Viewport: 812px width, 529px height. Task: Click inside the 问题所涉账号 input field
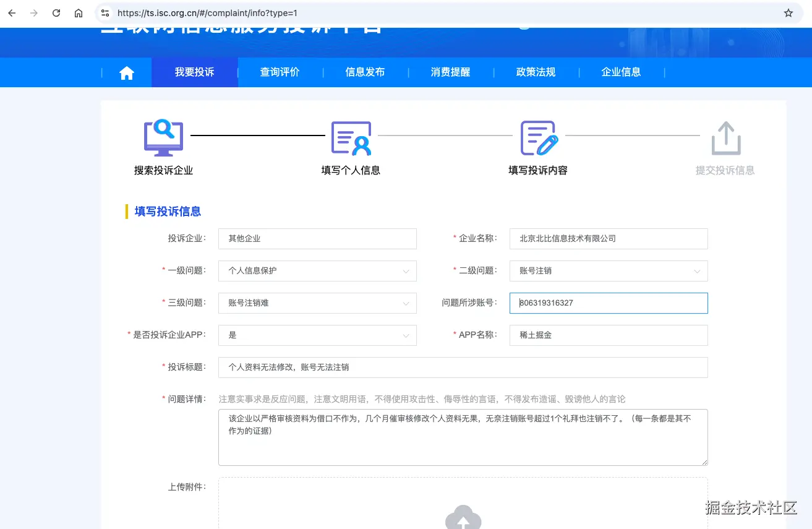[x=608, y=303]
